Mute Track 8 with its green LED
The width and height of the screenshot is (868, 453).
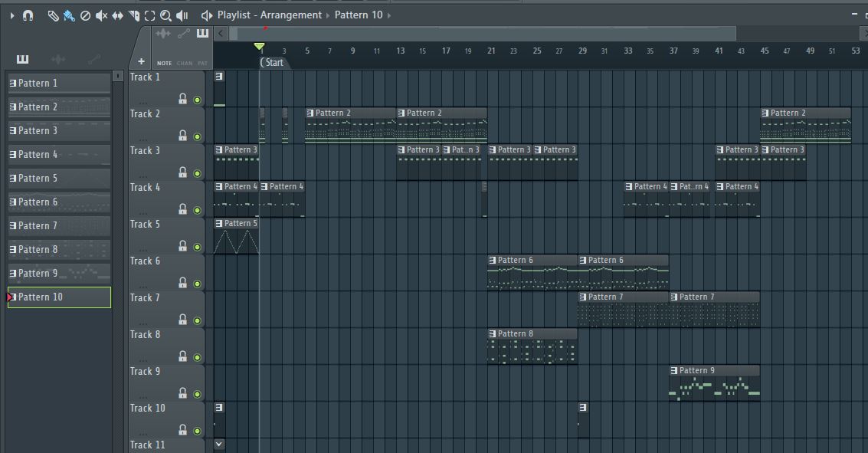pos(197,358)
